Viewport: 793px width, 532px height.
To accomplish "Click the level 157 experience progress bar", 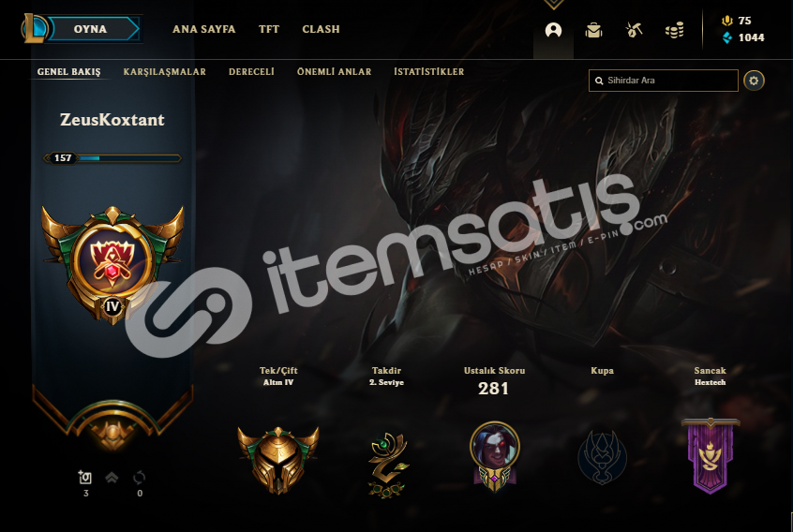I will pos(112,158).
